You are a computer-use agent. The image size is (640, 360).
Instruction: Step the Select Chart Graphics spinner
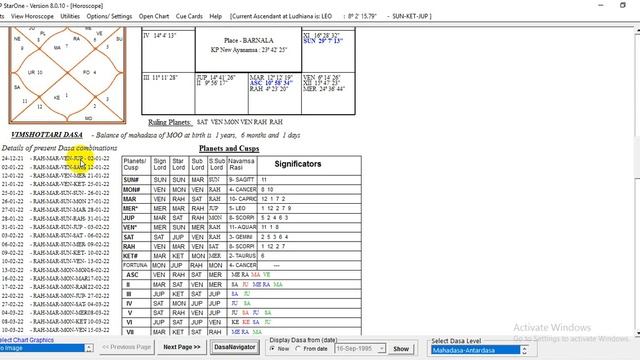click(x=89, y=348)
